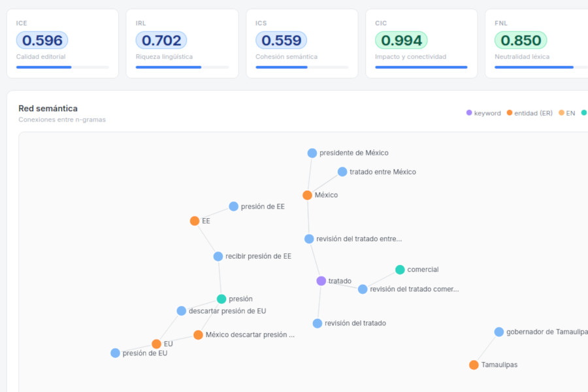Toggle the keyword legend item

click(x=483, y=113)
